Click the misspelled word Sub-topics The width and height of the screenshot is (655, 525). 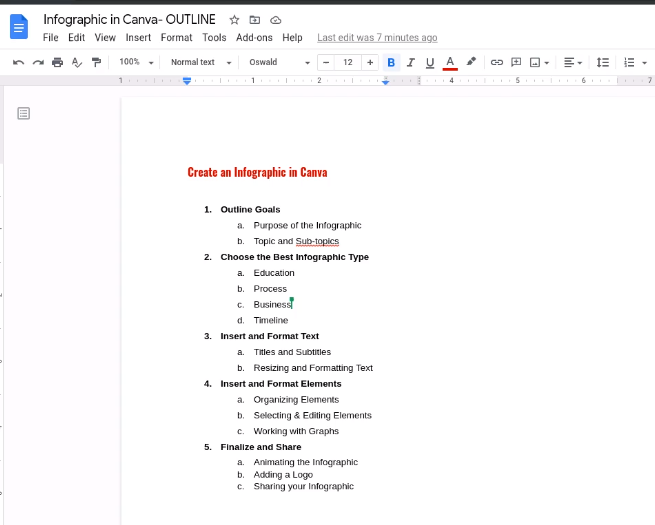pyautogui.click(x=317, y=241)
